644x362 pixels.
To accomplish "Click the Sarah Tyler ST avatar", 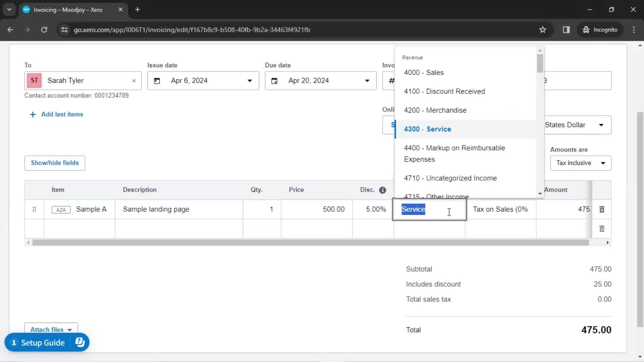I will click(34, 81).
